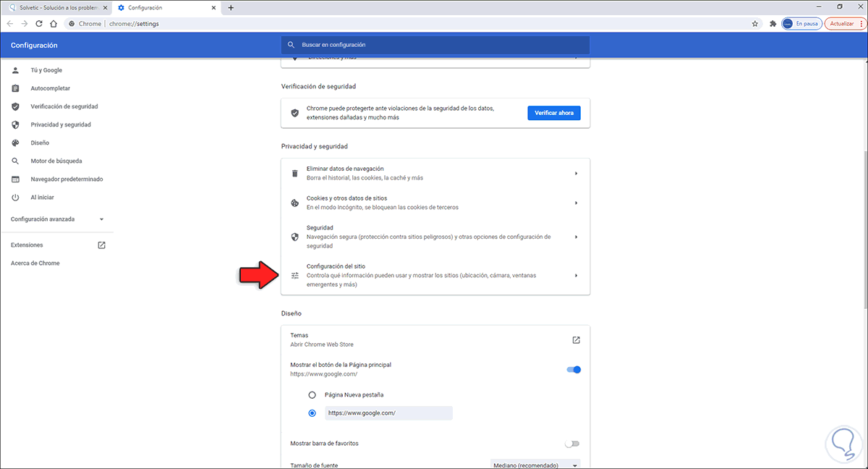
Task: Click the browser forward arrow
Action: tap(25, 23)
